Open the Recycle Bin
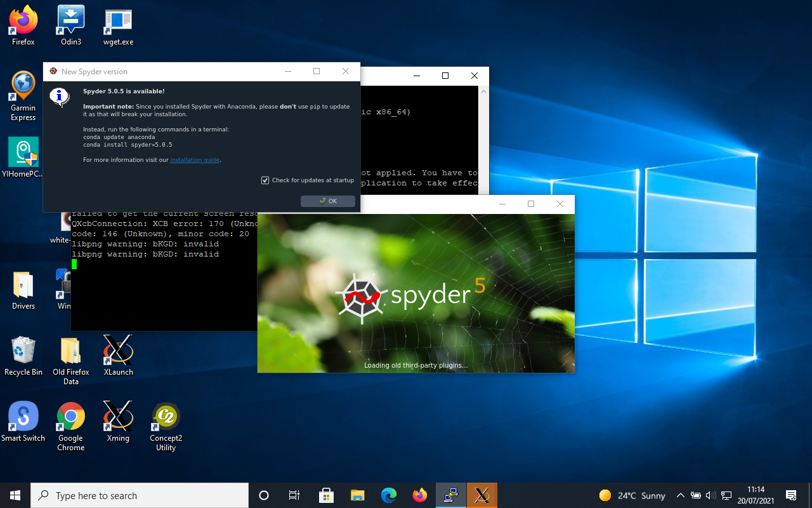812x508 pixels. pos(23,356)
